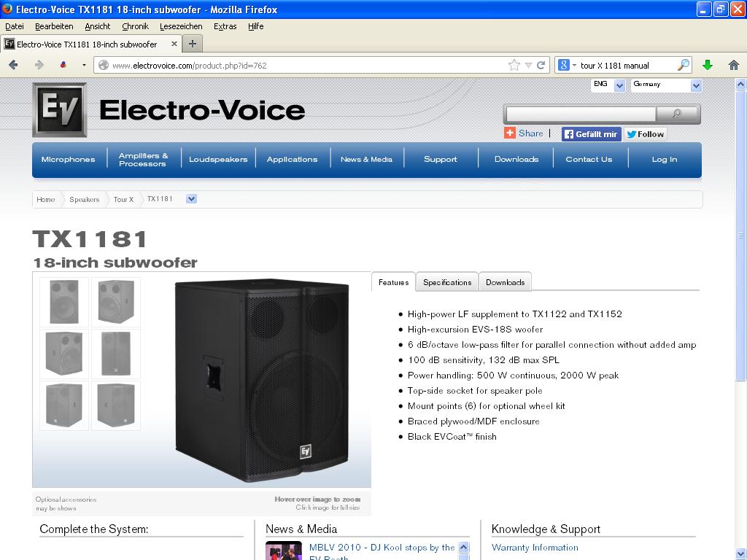Image resolution: width=747 pixels, height=560 pixels.
Task: Click the reload page icon
Action: (541, 65)
